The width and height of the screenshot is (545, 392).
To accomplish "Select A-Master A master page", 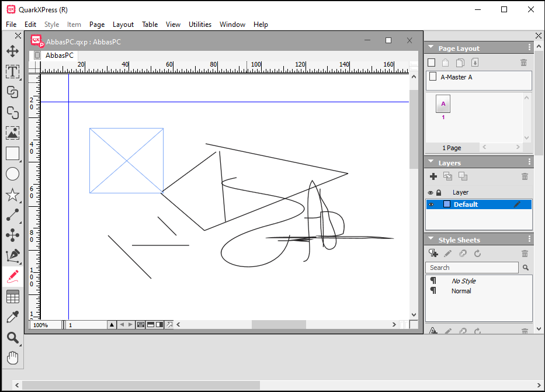I will (x=479, y=77).
